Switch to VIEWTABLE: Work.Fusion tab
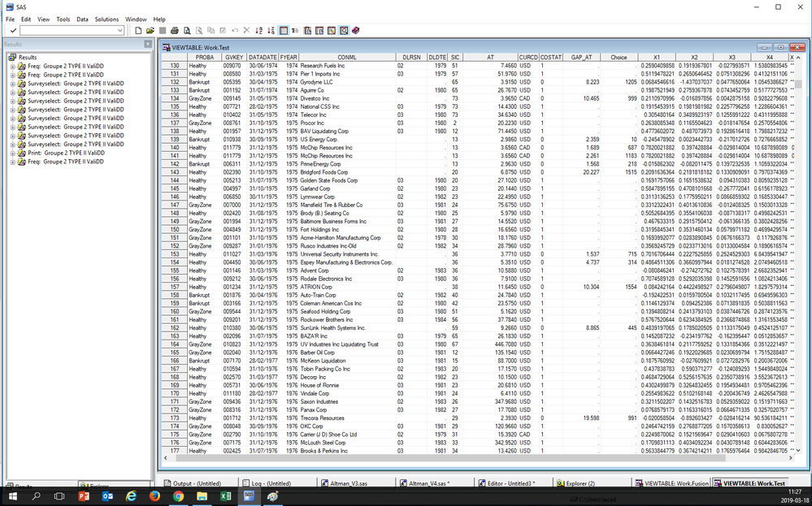Screen dimensions: 812x506 671,483
